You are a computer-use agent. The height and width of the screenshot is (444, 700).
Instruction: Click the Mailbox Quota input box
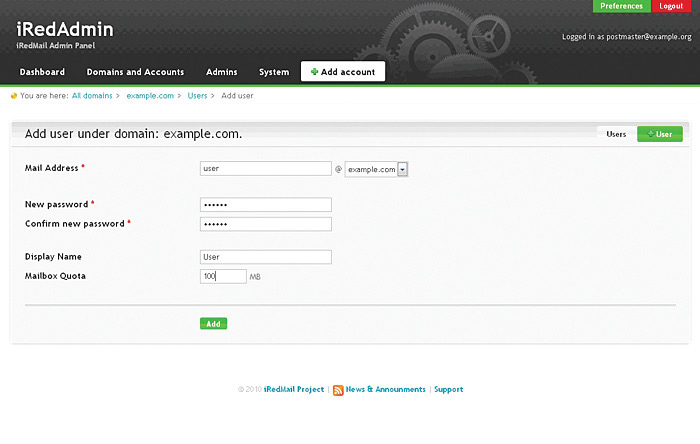pos(223,276)
